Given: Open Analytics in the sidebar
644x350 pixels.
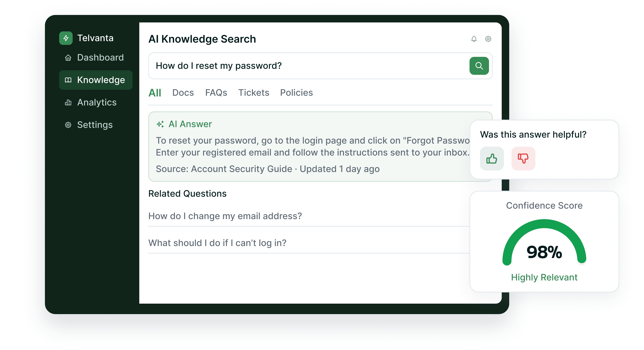Looking at the screenshot, I should 96,102.
